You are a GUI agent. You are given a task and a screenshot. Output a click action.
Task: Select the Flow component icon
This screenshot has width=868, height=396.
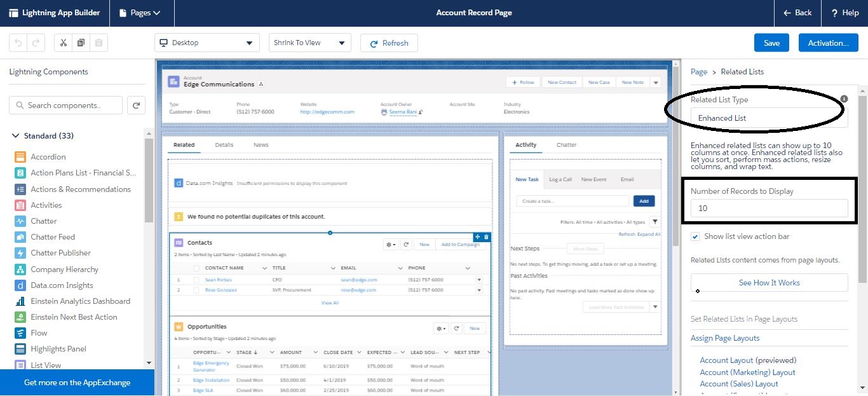(20, 332)
